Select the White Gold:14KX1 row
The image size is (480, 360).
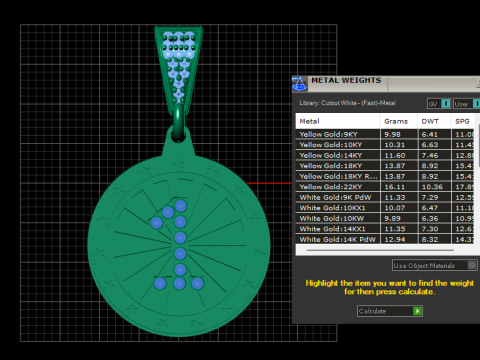(385, 229)
